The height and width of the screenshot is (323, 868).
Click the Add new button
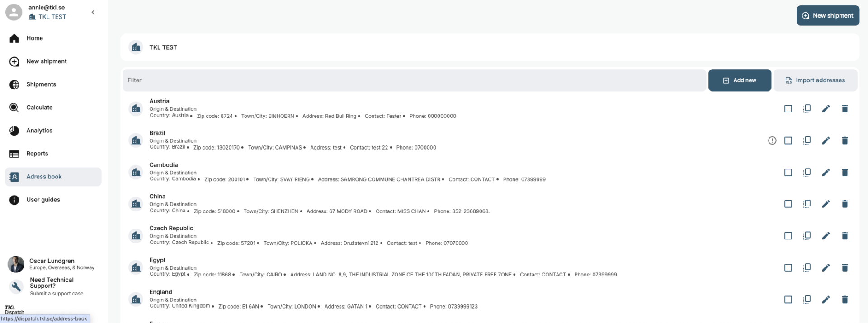click(739, 80)
